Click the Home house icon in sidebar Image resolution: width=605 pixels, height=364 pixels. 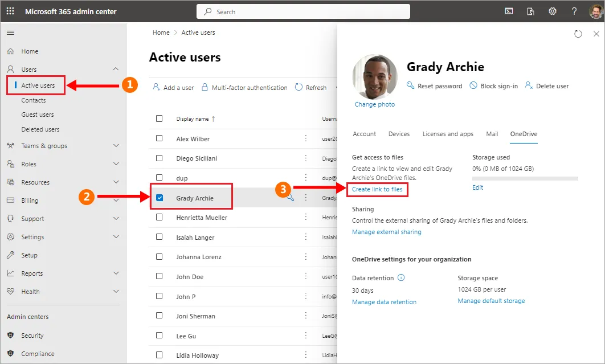coord(10,51)
